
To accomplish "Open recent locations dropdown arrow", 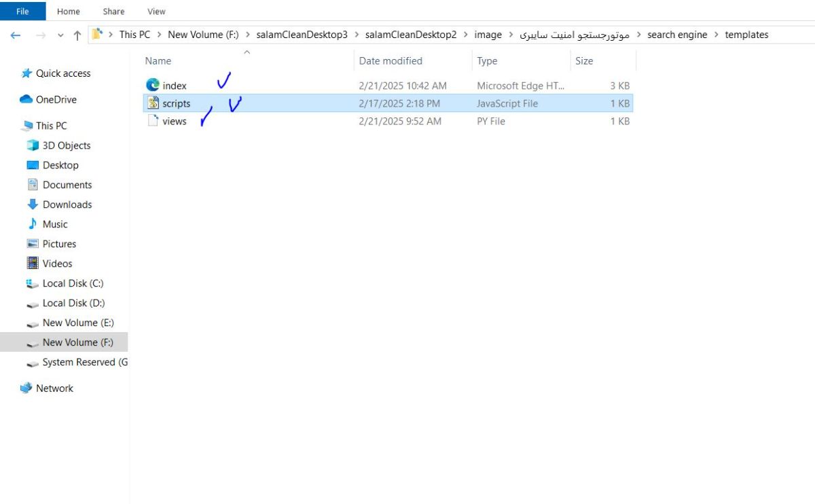I will (x=60, y=35).
